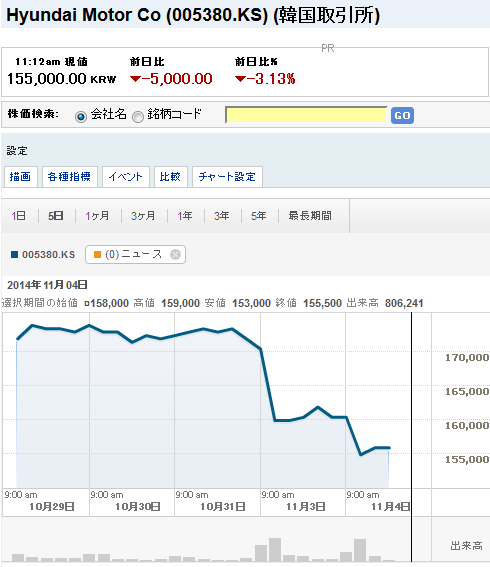Click the closing price value 155,500
The image size is (490, 567).
coord(322,303)
